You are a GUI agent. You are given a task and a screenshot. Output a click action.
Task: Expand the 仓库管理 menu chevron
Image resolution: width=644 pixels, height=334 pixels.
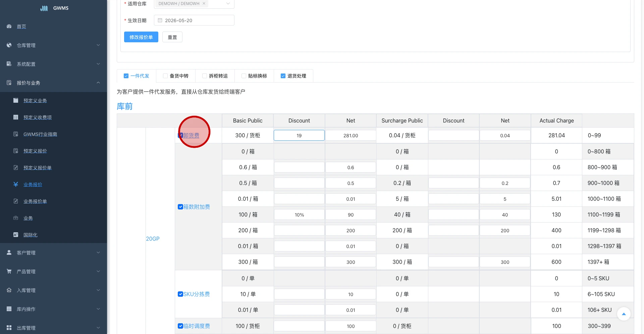pos(98,45)
